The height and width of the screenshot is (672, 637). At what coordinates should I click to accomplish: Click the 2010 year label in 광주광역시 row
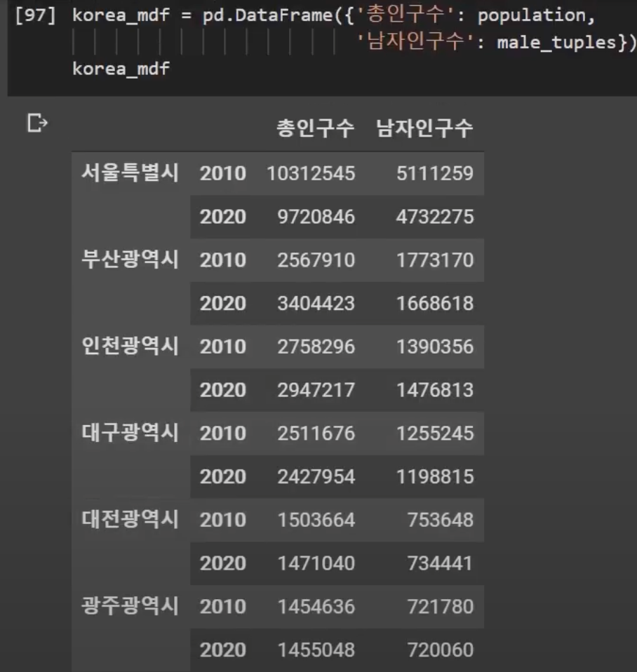tap(223, 607)
